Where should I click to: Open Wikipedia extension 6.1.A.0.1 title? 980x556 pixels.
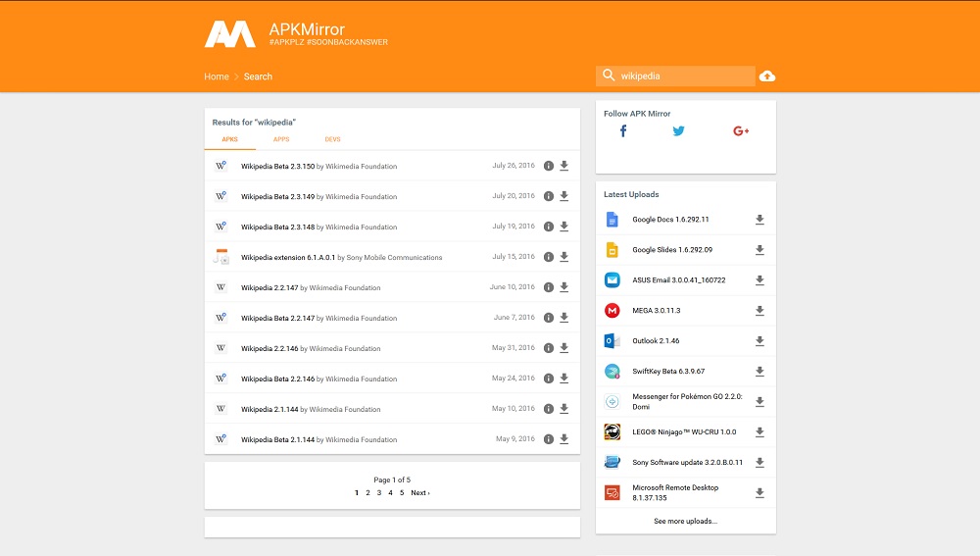coord(288,257)
